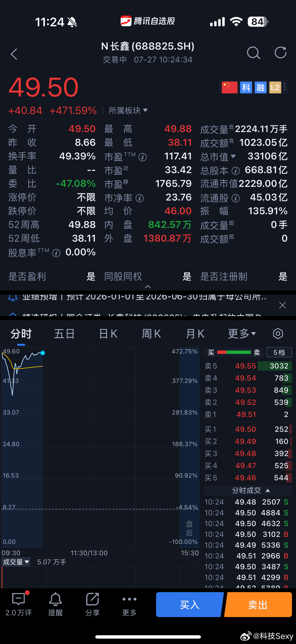Tap the 外盘 1380.87万 value
Image resolution: width=296 pixels, height=644 pixels.
coord(167,238)
